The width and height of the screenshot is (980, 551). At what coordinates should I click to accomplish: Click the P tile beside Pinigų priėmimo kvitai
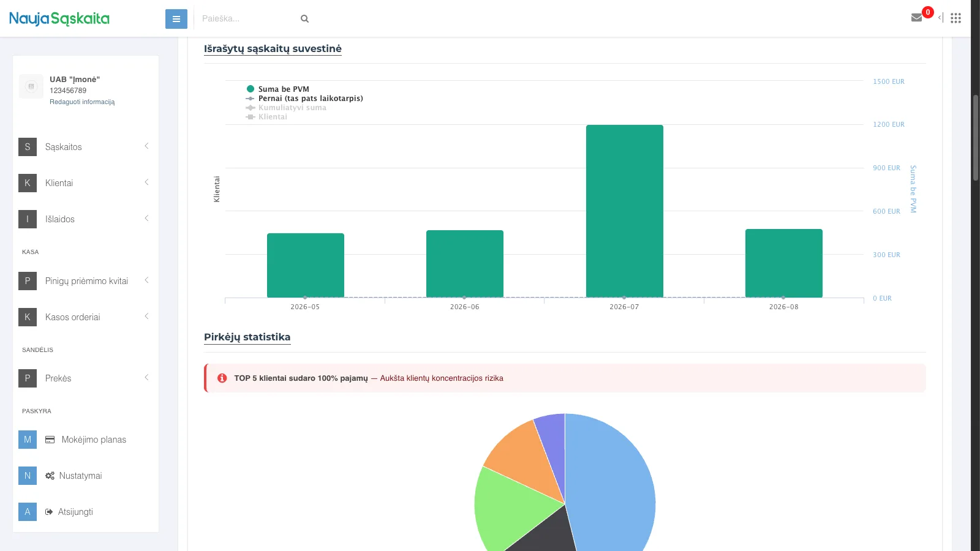click(28, 281)
